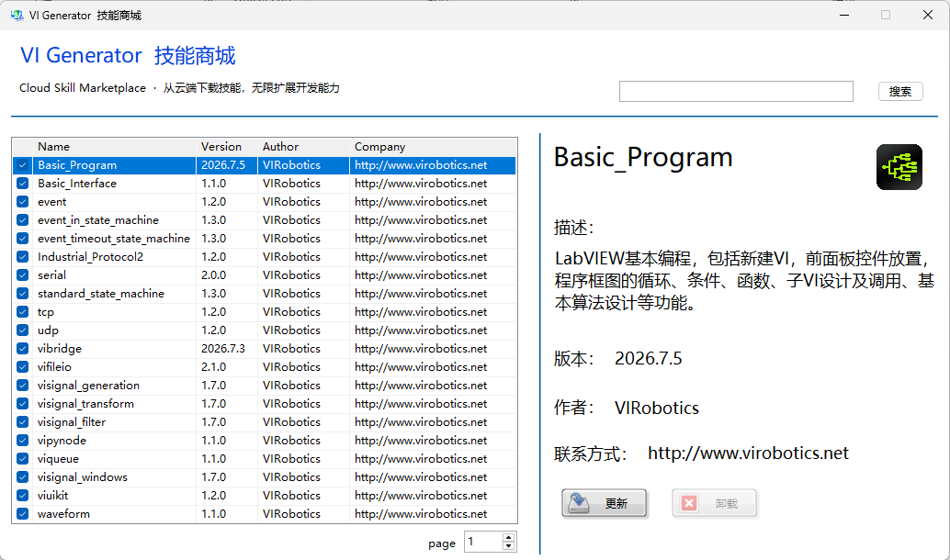The height and width of the screenshot is (560, 950).
Task: Click the 搜索 search button
Action: [x=900, y=92]
